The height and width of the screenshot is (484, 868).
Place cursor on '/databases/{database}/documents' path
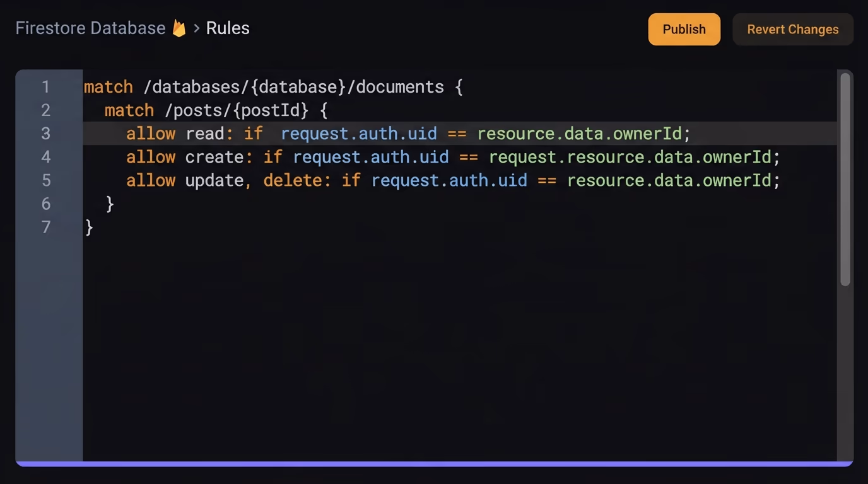pyautogui.click(x=294, y=87)
